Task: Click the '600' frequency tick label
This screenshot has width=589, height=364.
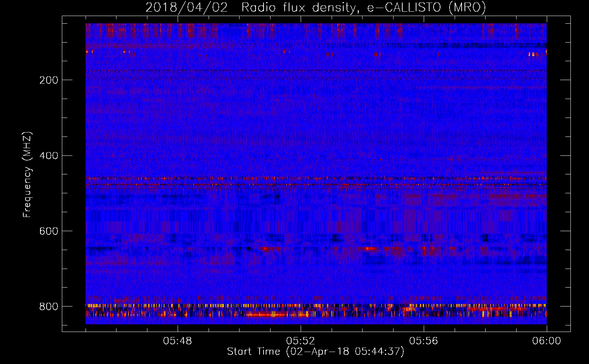Action: [49, 231]
